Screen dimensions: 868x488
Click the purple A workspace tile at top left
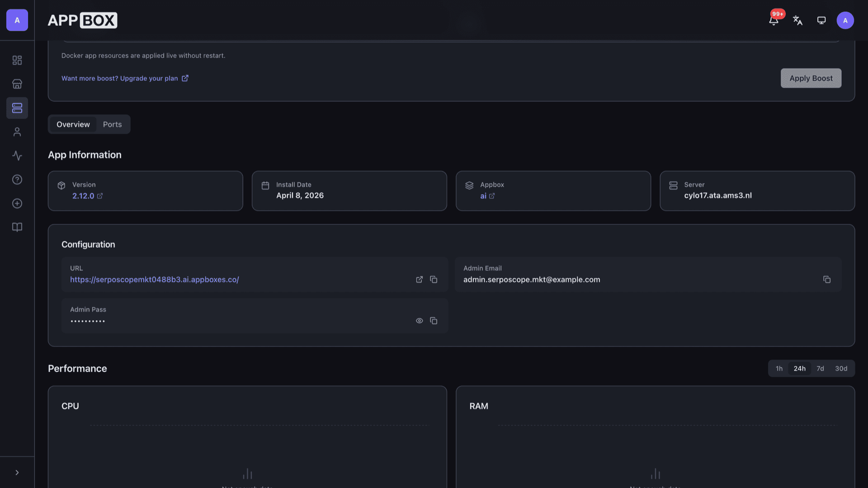(x=17, y=20)
